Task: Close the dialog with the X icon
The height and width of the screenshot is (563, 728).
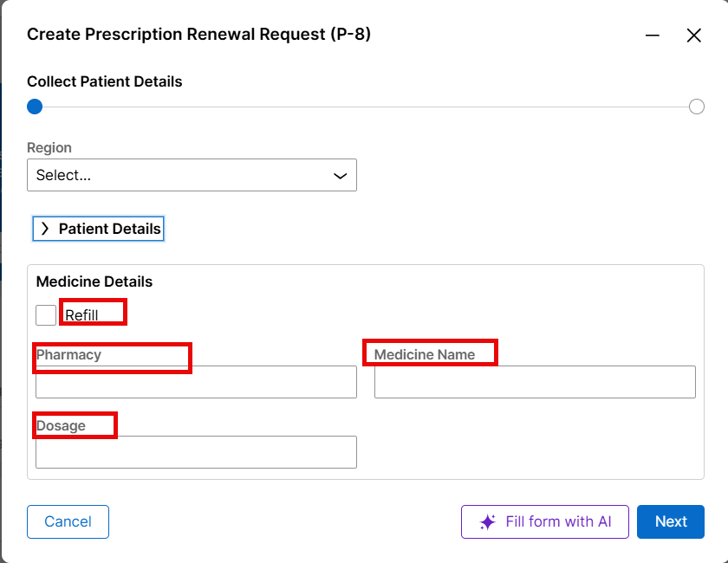Action: (693, 36)
